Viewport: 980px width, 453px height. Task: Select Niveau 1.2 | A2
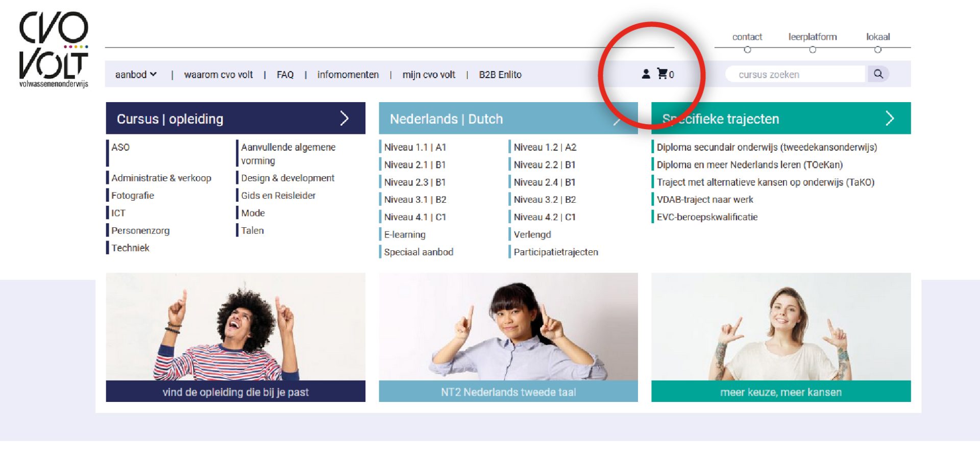(545, 147)
